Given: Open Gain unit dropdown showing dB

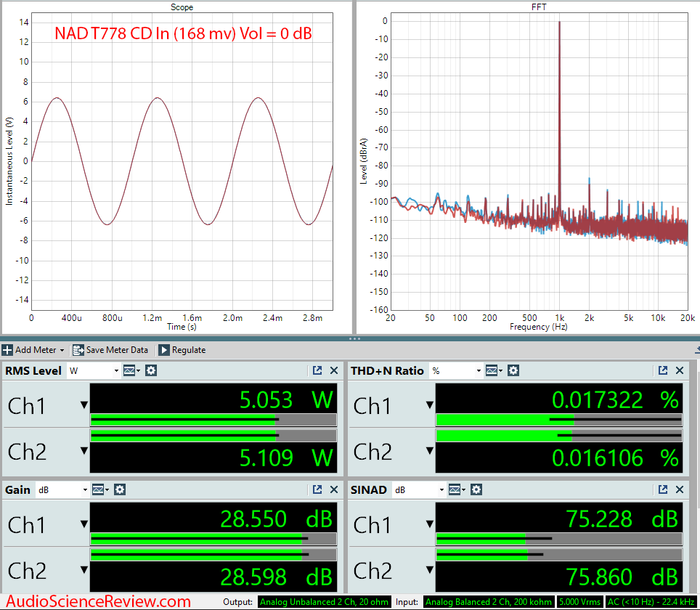Looking at the screenshot, I should pyautogui.click(x=62, y=490).
